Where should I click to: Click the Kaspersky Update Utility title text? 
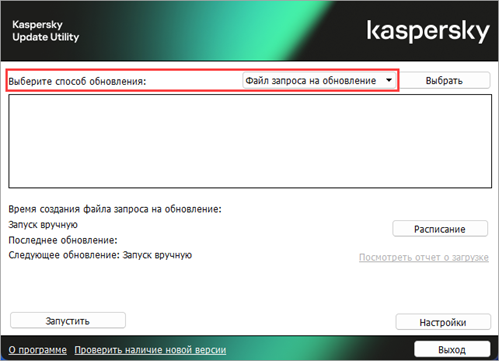[46, 31]
